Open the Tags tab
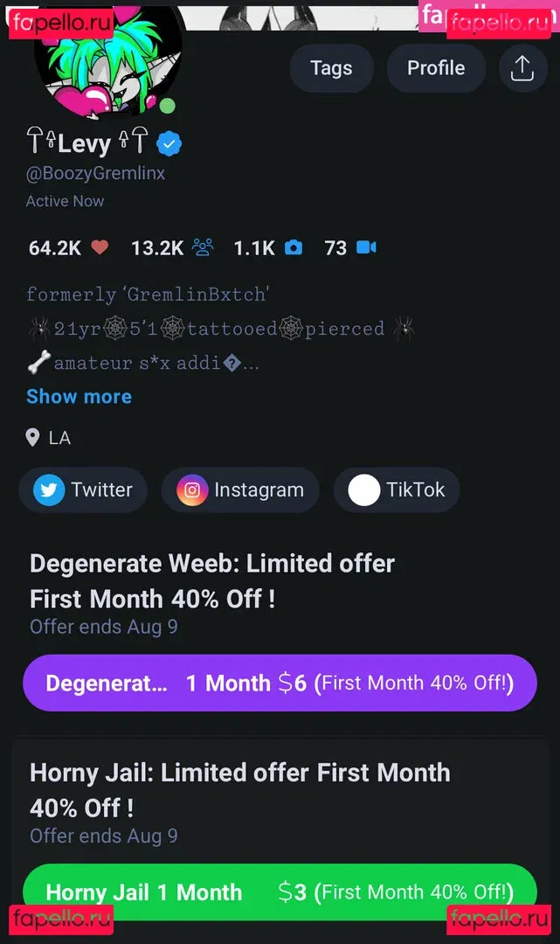This screenshot has width=560, height=944. click(331, 68)
